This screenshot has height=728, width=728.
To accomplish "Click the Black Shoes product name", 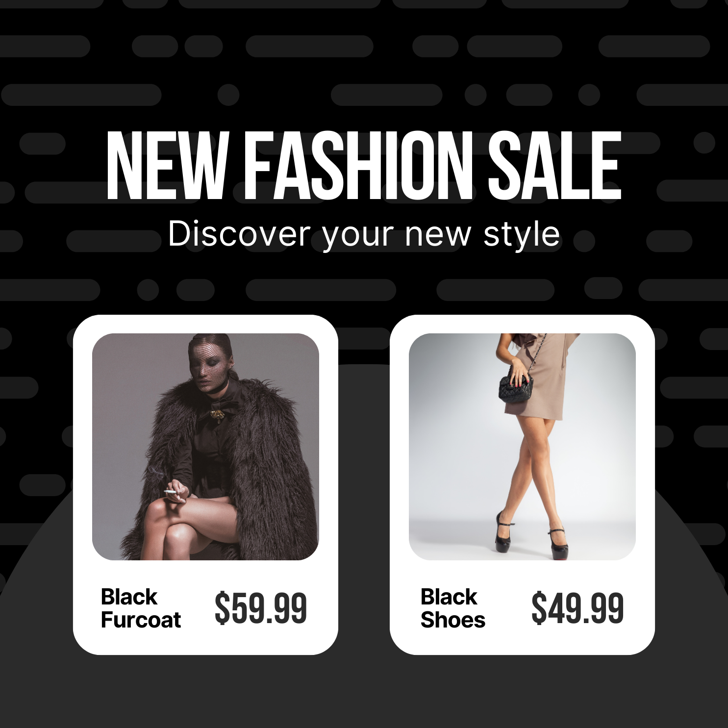I will tap(452, 608).
